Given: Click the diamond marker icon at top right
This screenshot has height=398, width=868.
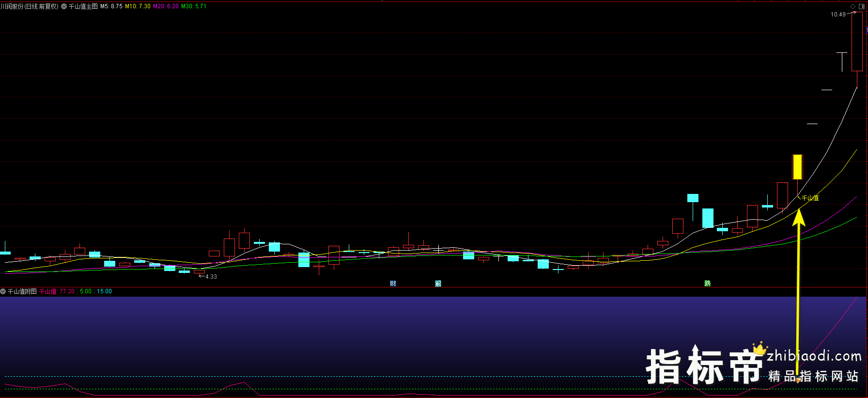Looking at the screenshot, I should (853, 6).
